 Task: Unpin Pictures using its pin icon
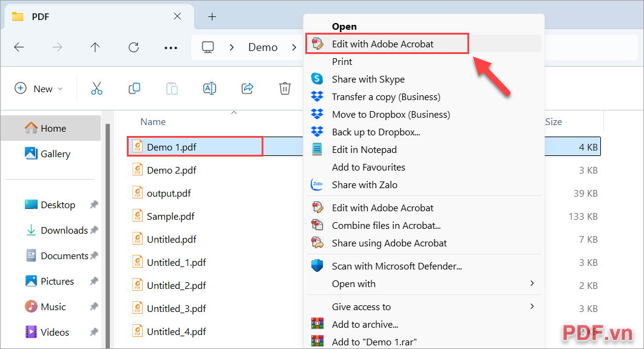(94, 281)
